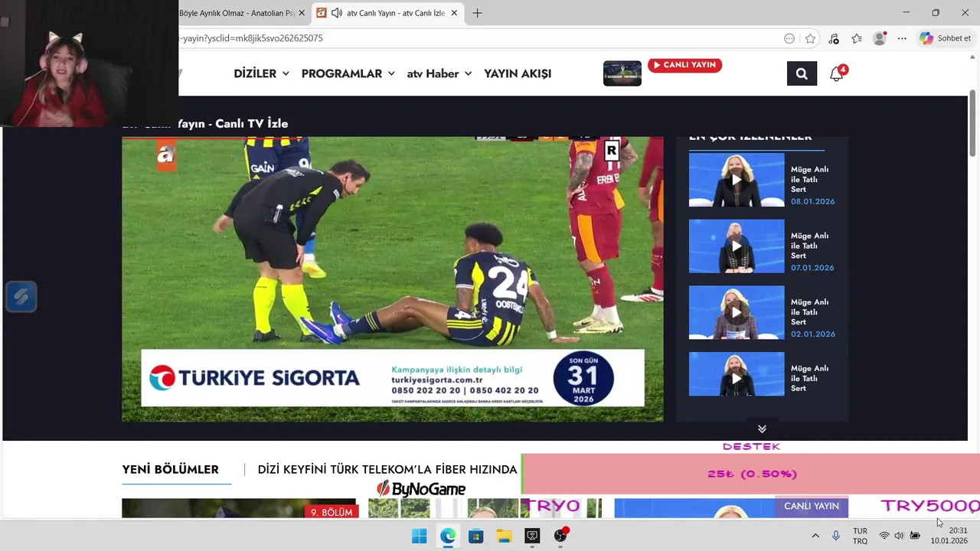Expand most-watched list with double chevron

762,429
